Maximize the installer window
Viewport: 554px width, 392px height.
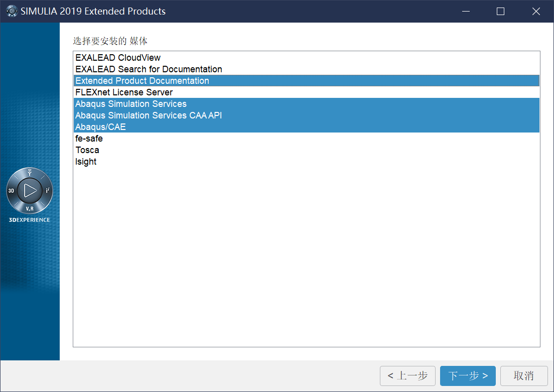[500, 11]
